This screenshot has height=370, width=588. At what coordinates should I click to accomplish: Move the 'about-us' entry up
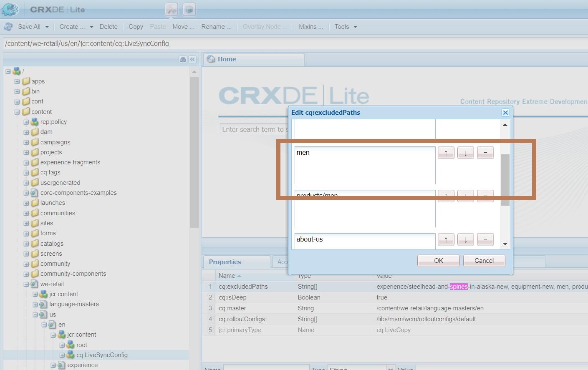[x=446, y=239]
